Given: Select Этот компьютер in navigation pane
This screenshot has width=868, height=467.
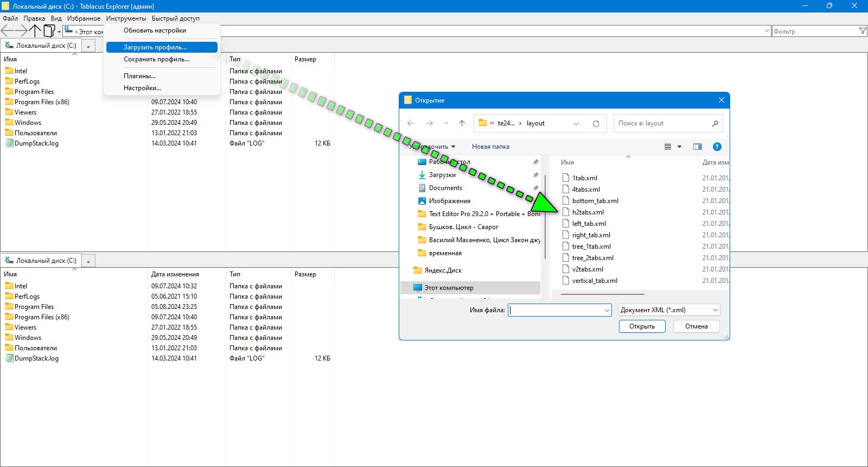Looking at the screenshot, I should tap(471, 288).
